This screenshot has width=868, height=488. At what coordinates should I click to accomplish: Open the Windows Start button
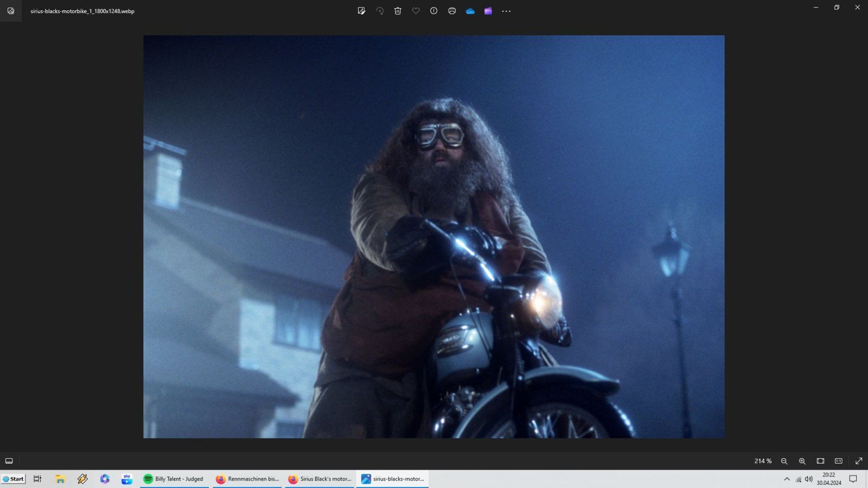pyautogui.click(x=14, y=479)
